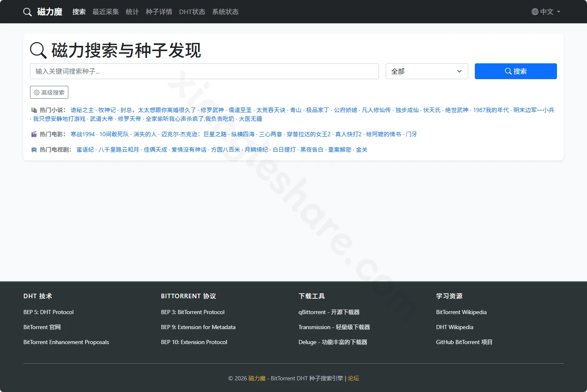Screen dimensions: 587x392
Task: Click the blue 搜索 button
Action: point(516,71)
